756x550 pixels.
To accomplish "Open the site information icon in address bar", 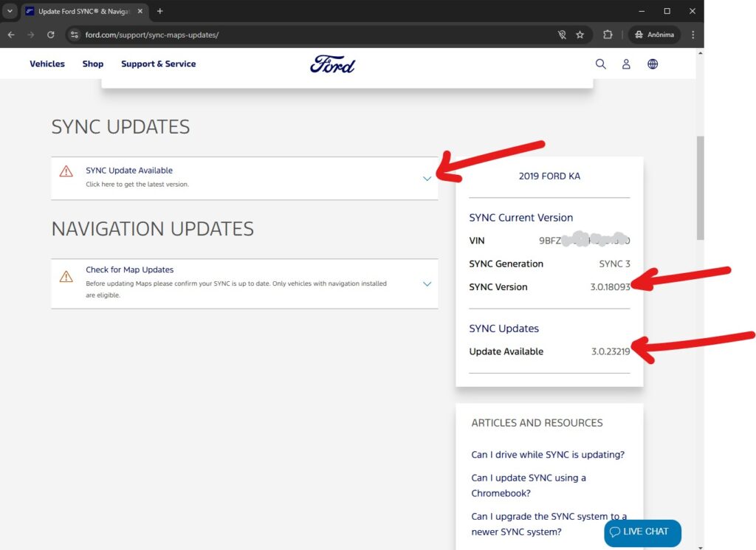I will 74,34.
